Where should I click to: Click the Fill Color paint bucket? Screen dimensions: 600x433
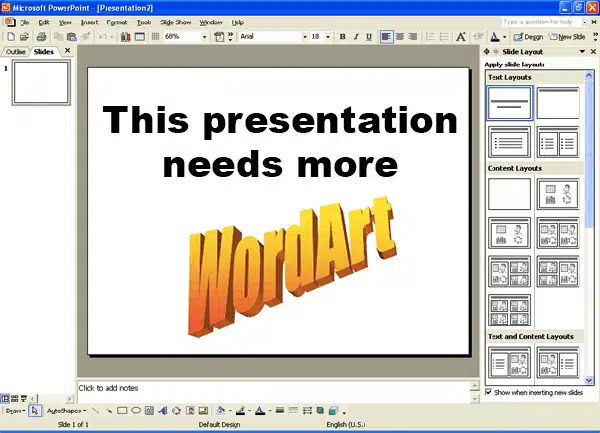tap(221, 411)
